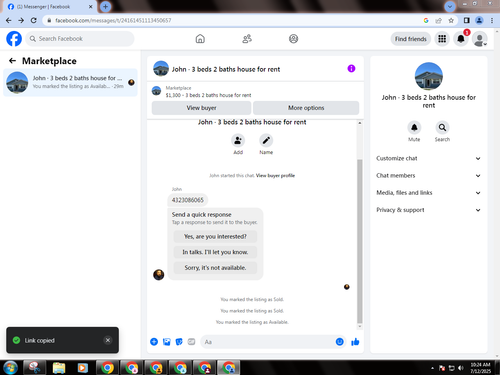Image resolution: width=500 pixels, height=375 pixels.
Task: Choose a sticker icon in composer
Action: coord(179,342)
